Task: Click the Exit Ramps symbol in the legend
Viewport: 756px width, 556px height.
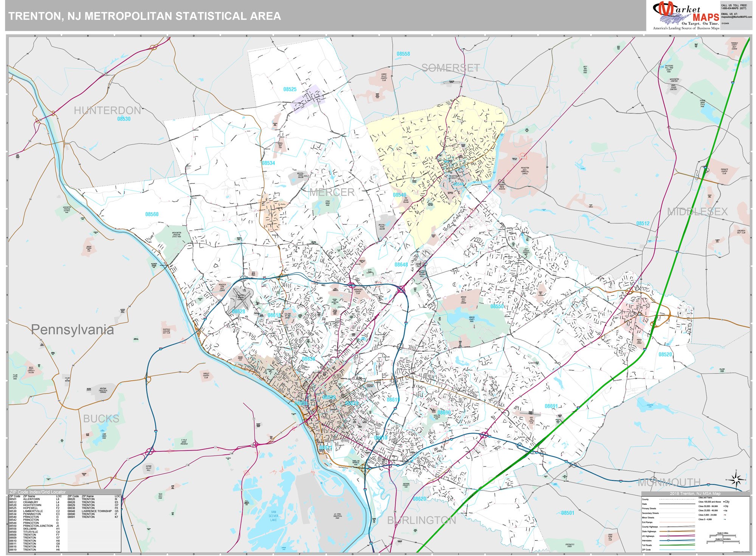Action: tap(677, 522)
